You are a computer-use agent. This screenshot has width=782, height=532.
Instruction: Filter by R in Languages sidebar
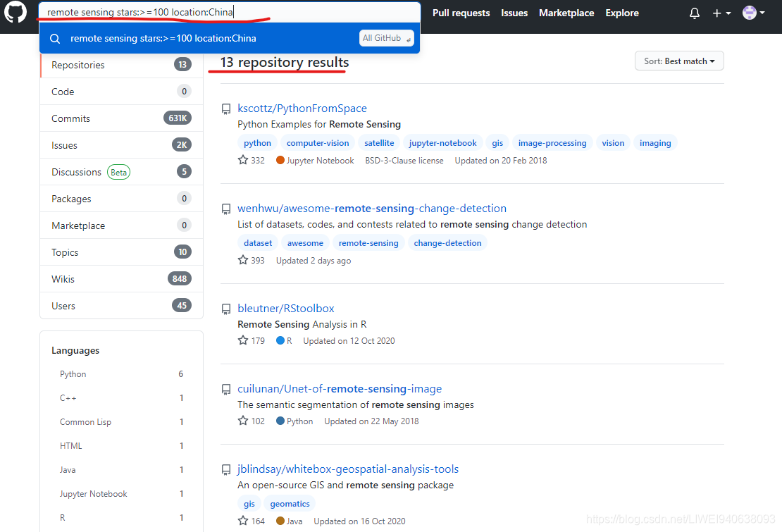click(x=121, y=517)
